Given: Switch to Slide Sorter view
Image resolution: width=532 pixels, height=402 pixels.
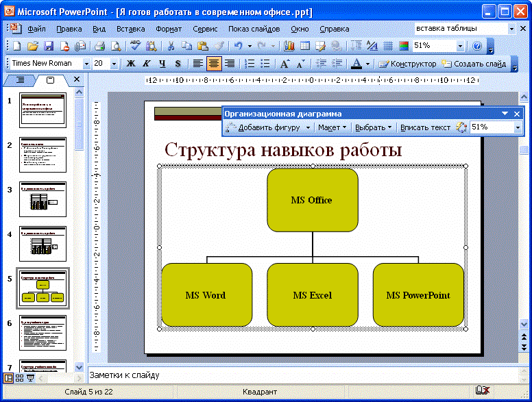Looking at the screenshot, I should click(20, 378).
